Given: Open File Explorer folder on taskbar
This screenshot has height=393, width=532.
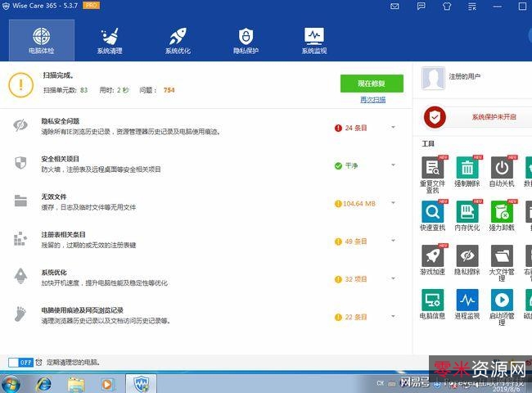Looking at the screenshot, I should pyautogui.click(x=76, y=384).
